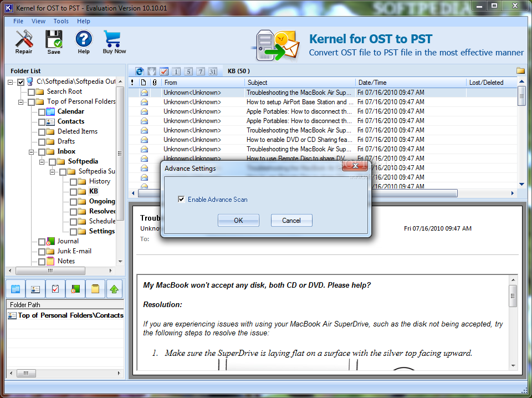Click the yellow notes quick-filter button
The height and width of the screenshot is (398, 532).
click(x=95, y=289)
